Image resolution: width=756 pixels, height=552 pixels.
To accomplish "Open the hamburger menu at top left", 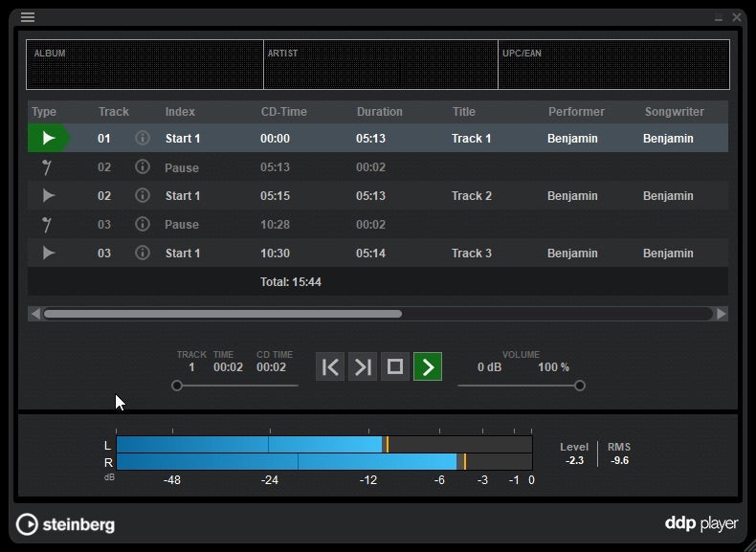I will pyautogui.click(x=28, y=17).
